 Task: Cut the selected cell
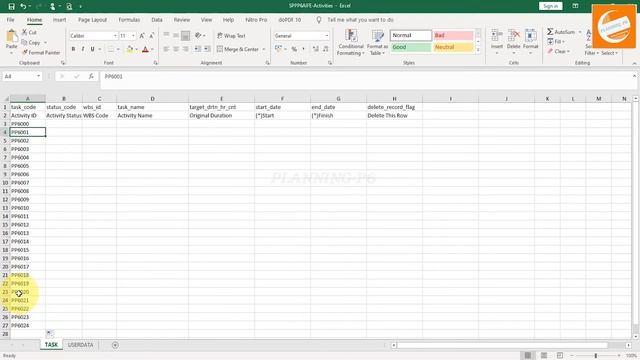pyautogui.click(x=29, y=32)
